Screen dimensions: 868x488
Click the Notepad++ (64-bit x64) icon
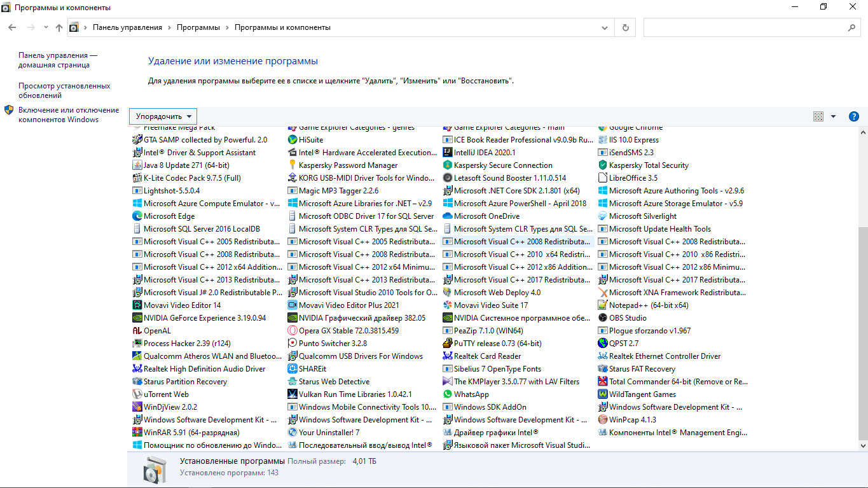603,305
